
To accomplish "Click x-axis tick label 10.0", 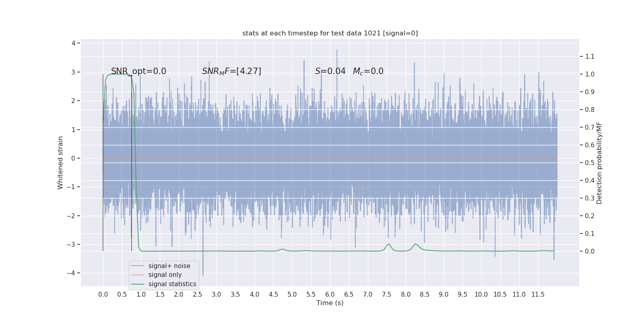I will tap(481, 294).
